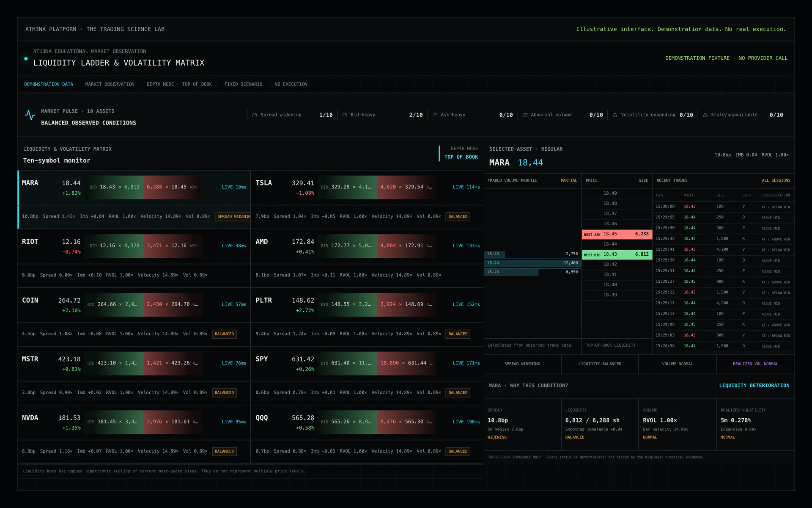Click the 15:30:00 recent trade row
Viewport: 812px width, 508px height.
(x=723, y=207)
